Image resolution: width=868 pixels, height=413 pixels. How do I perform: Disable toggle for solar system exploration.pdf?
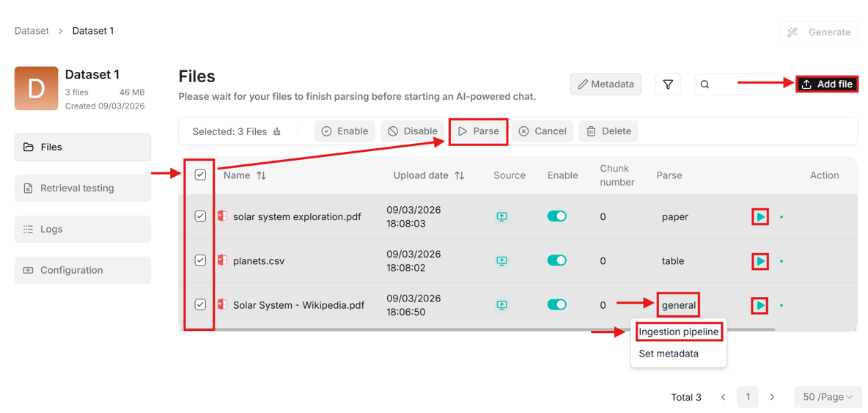coord(556,216)
